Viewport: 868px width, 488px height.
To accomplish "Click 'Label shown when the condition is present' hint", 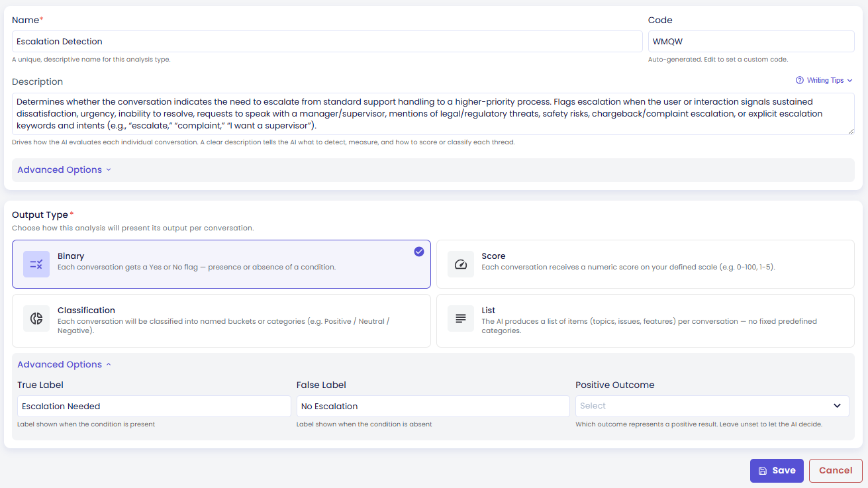I will click(86, 424).
